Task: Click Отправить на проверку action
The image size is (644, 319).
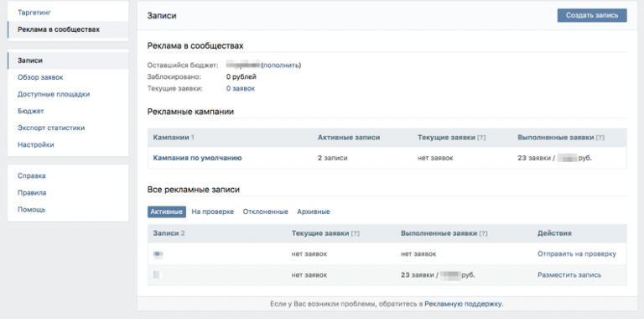Action: click(x=577, y=254)
